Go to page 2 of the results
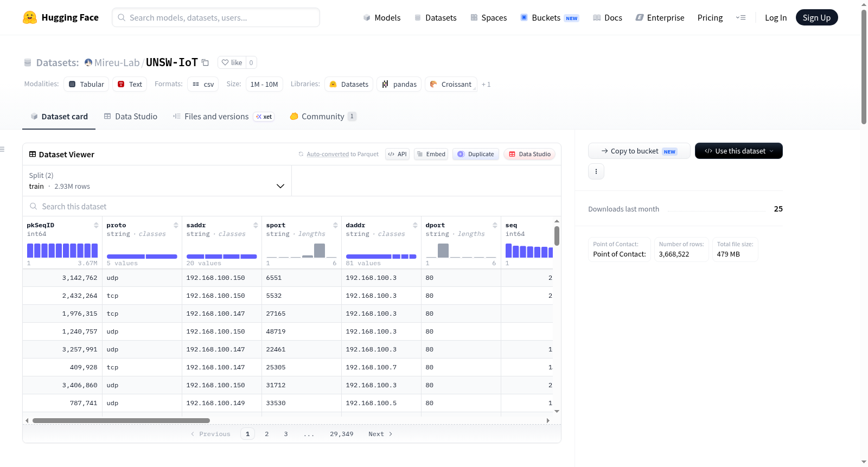868x467 pixels. 267,434
